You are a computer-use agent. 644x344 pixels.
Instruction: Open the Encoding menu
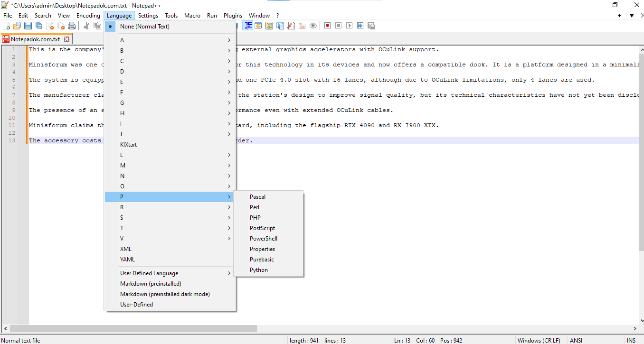point(88,15)
